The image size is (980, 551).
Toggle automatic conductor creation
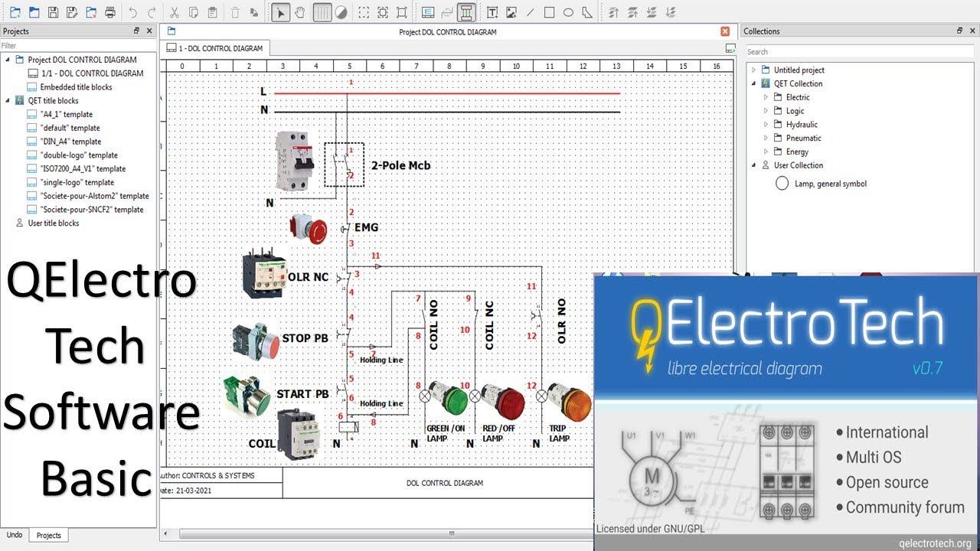click(466, 12)
